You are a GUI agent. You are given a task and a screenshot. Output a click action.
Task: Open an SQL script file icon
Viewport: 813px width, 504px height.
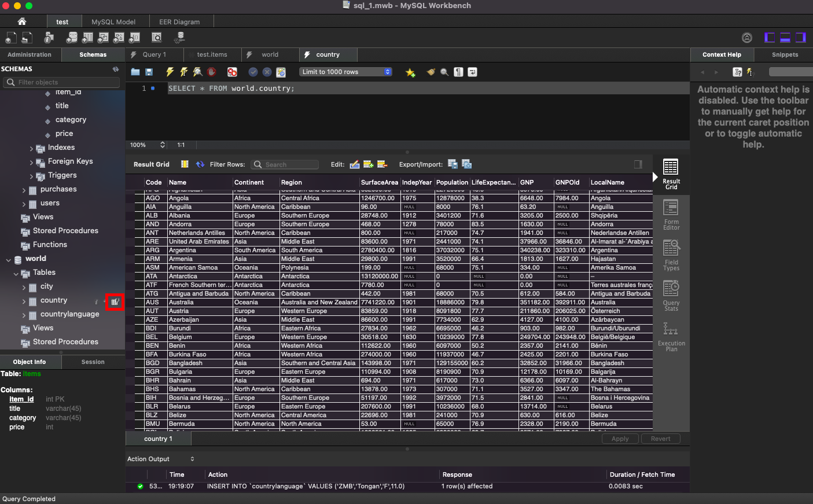click(x=27, y=38)
